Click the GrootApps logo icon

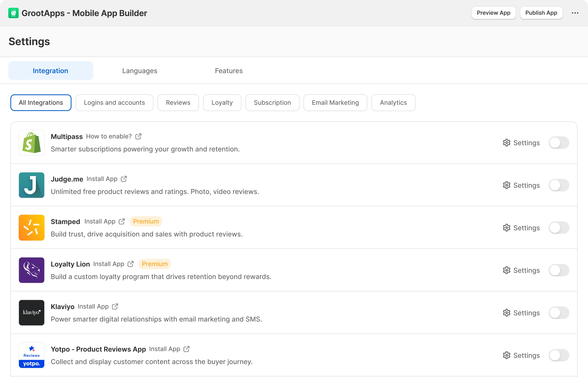pyautogui.click(x=13, y=13)
